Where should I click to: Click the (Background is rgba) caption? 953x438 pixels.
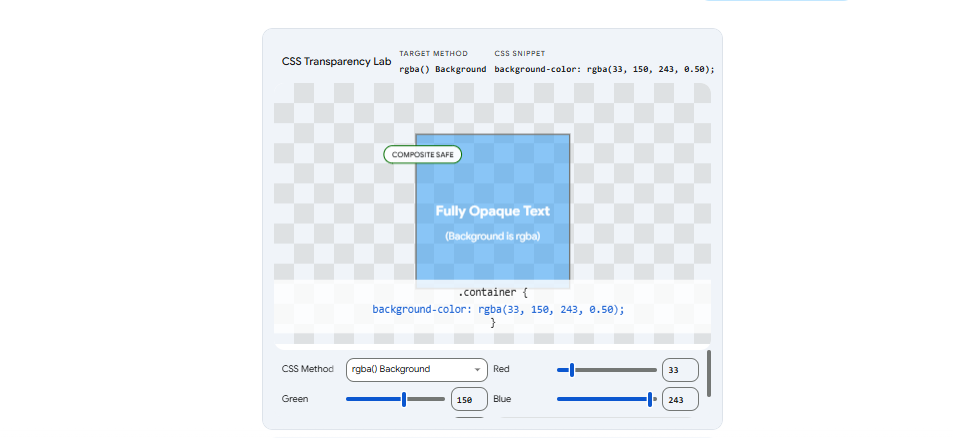(493, 236)
